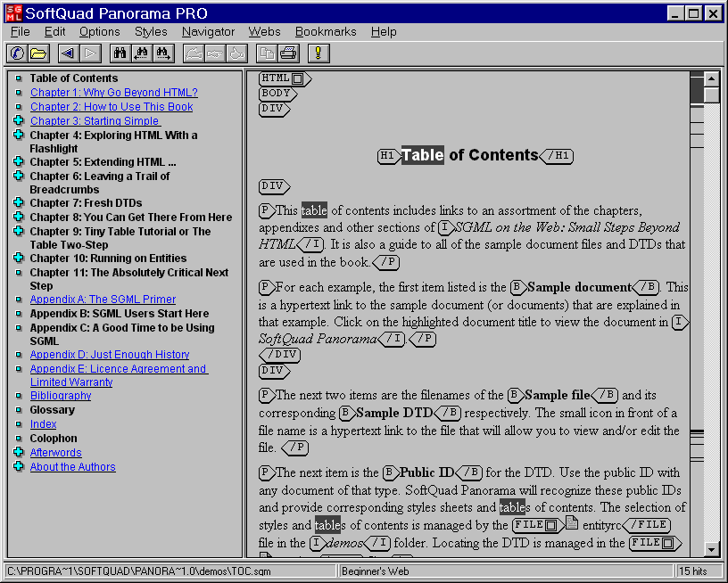This screenshot has height=583, width=728.
Task: Click the B tag before Public ID
Action: [391, 472]
